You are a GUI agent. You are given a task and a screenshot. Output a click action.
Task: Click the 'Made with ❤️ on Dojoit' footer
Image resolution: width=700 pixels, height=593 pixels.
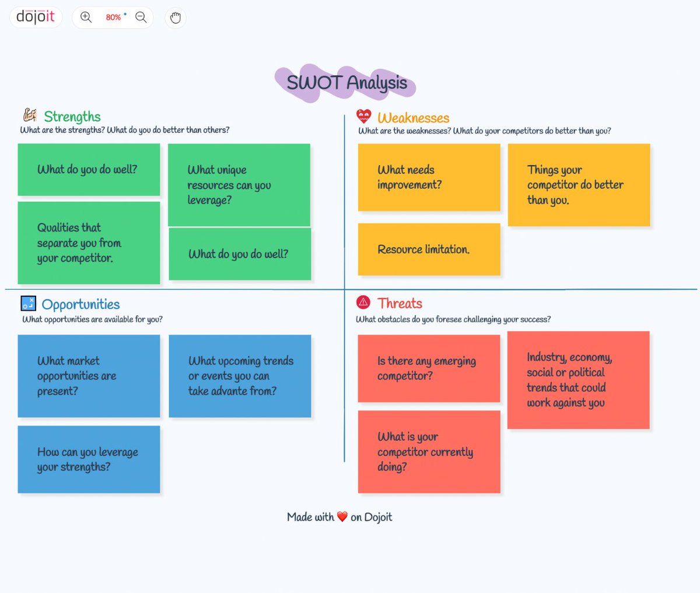tap(339, 517)
